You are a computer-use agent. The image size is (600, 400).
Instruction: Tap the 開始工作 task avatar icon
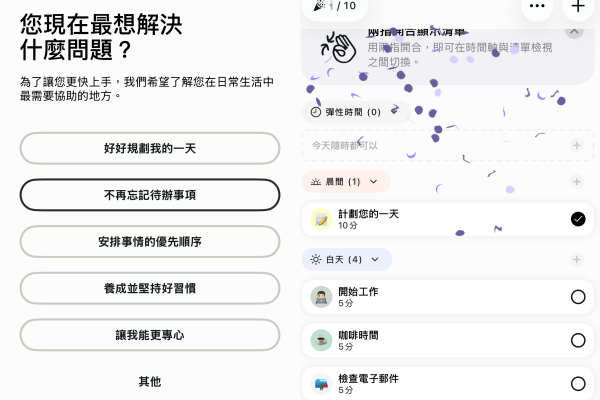[x=321, y=296]
